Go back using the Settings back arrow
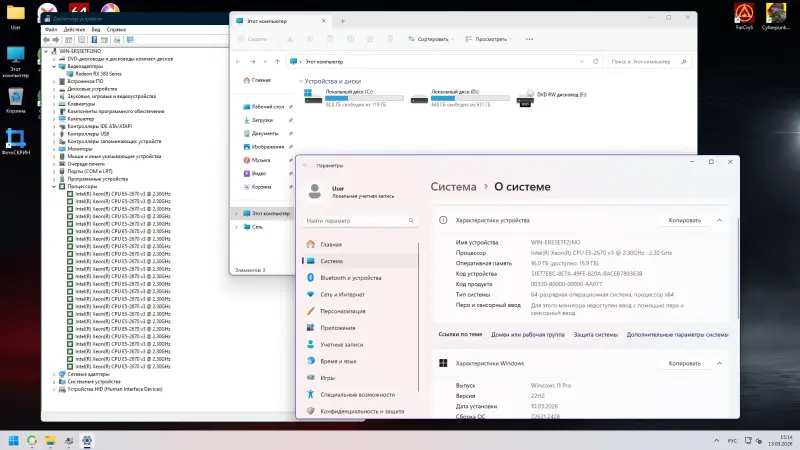 click(x=306, y=165)
